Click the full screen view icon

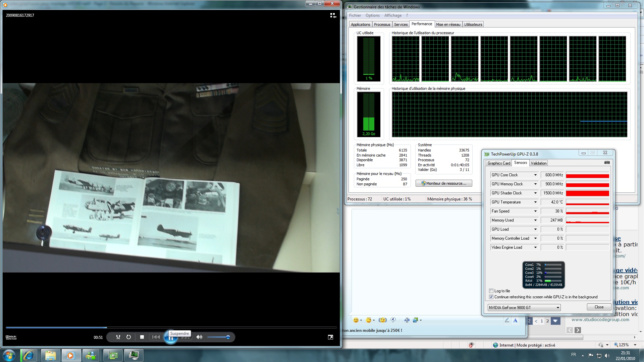click(x=330, y=337)
